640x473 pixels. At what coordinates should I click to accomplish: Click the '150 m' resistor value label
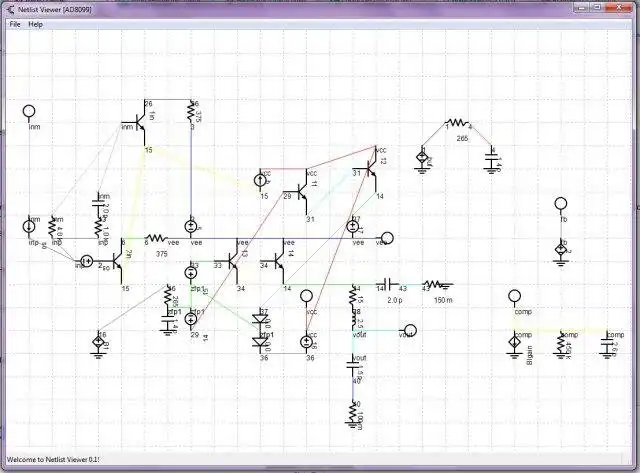(x=443, y=300)
